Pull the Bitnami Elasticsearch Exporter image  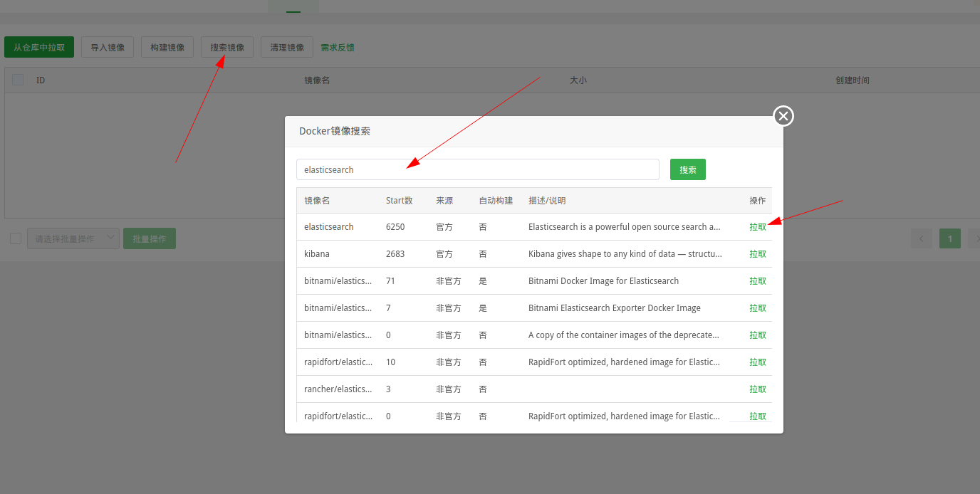point(758,308)
